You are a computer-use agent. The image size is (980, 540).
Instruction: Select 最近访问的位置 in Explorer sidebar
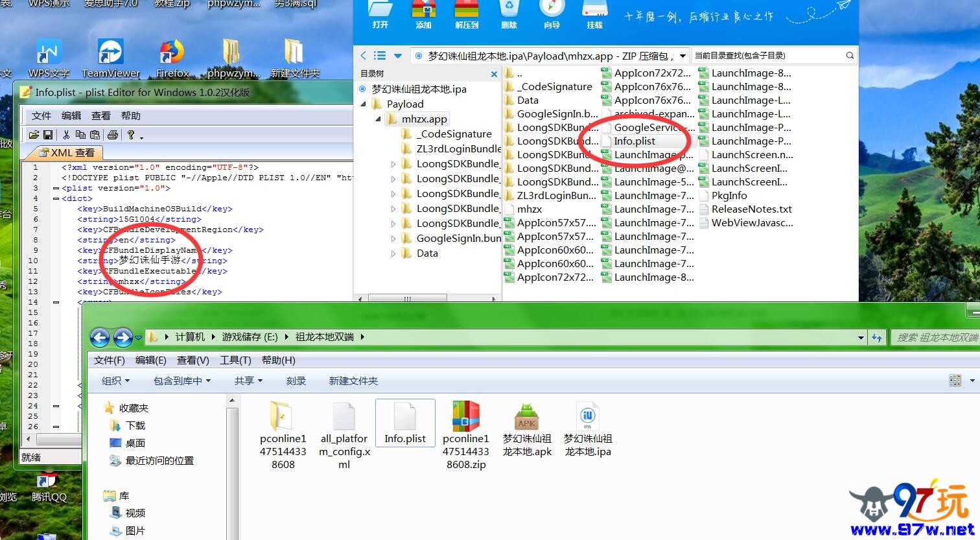152,460
